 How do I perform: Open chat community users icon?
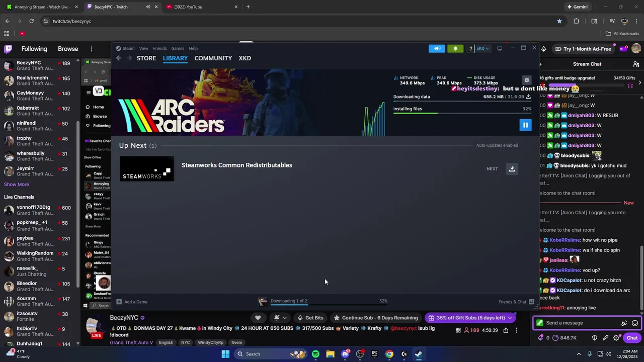[636, 64]
